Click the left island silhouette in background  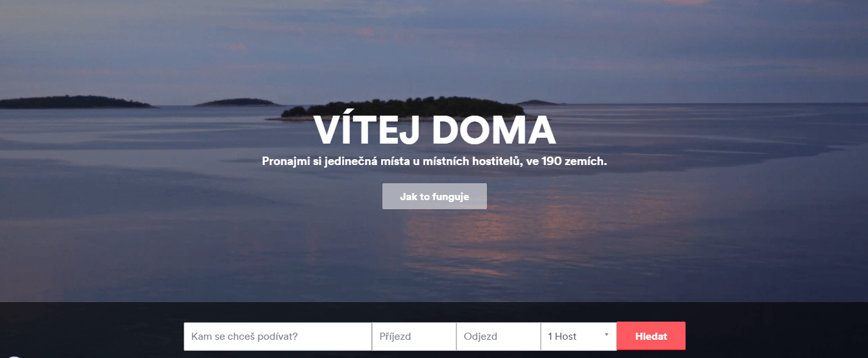point(75,102)
